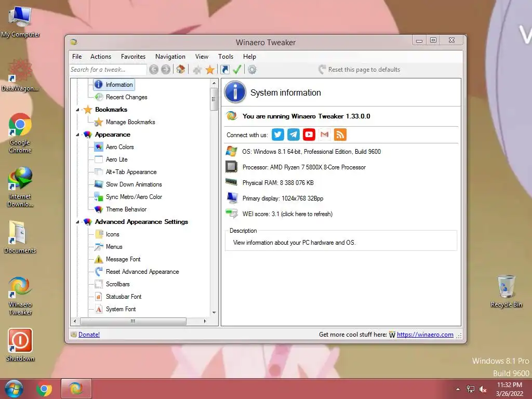Click the Aero Colors tree icon
The image size is (532, 399).
[99, 147]
